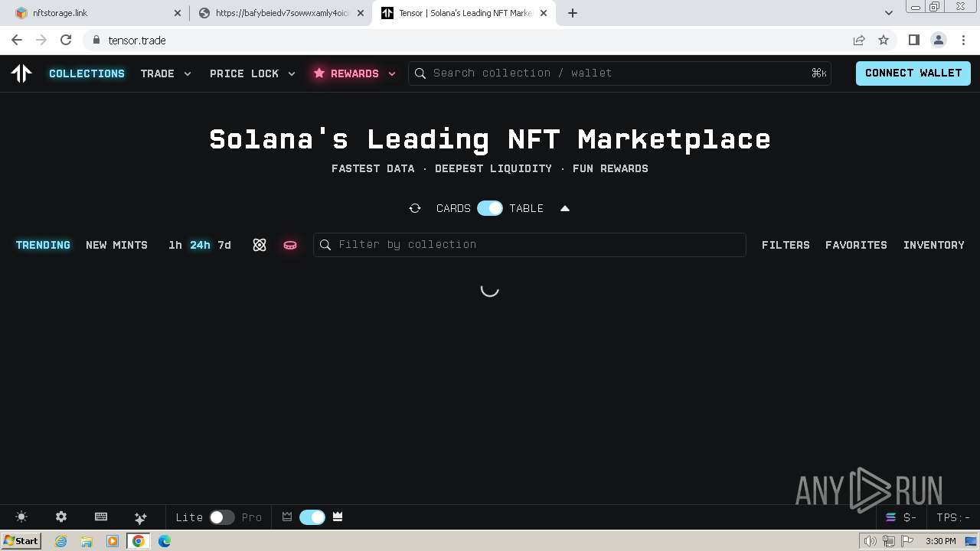980x551 pixels.
Task: Click the magnifier in the collection filter field
Action: [325, 245]
